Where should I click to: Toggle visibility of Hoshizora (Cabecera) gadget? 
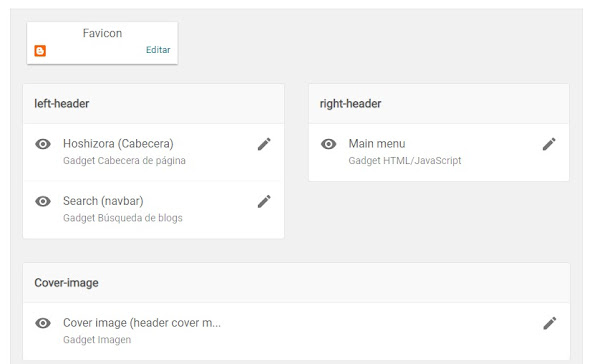click(x=43, y=144)
